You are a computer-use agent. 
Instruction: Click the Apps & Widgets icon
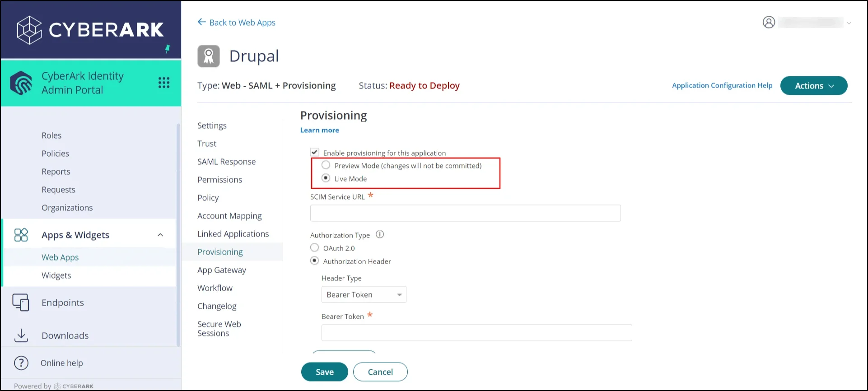pos(21,235)
